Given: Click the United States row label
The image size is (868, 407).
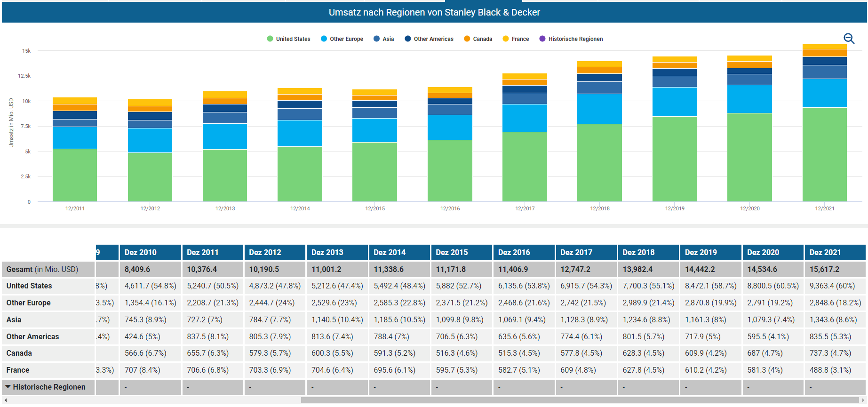Looking at the screenshot, I should pyautogui.click(x=29, y=286).
